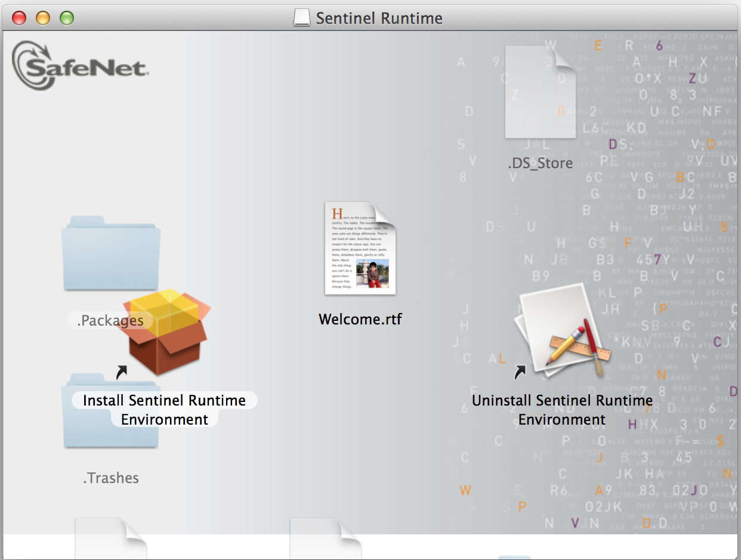
Task: Open the Uninstall Sentinel Runtime Environment app icon
Action: (x=563, y=332)
